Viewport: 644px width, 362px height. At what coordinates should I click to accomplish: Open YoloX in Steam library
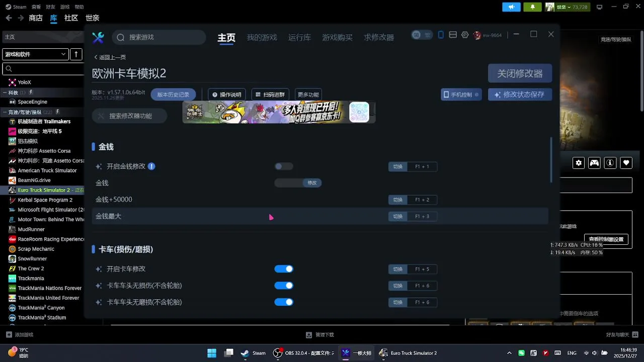24,82
